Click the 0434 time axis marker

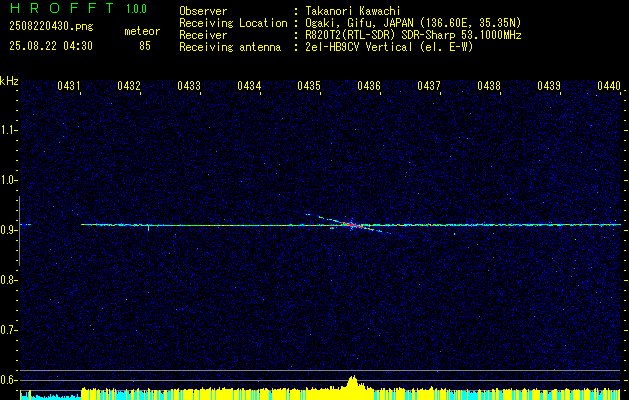point(249,86)
